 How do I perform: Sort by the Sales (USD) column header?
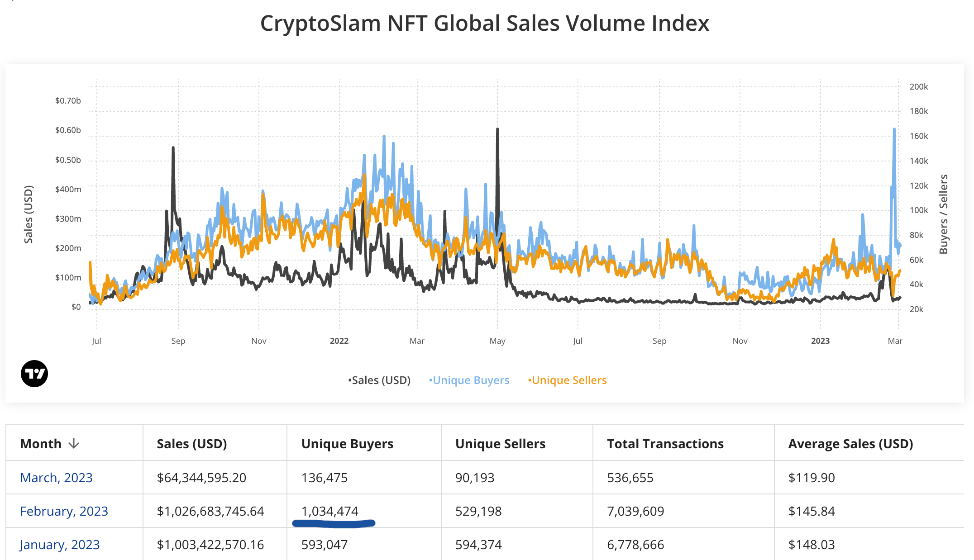click(x=192, y=444)
